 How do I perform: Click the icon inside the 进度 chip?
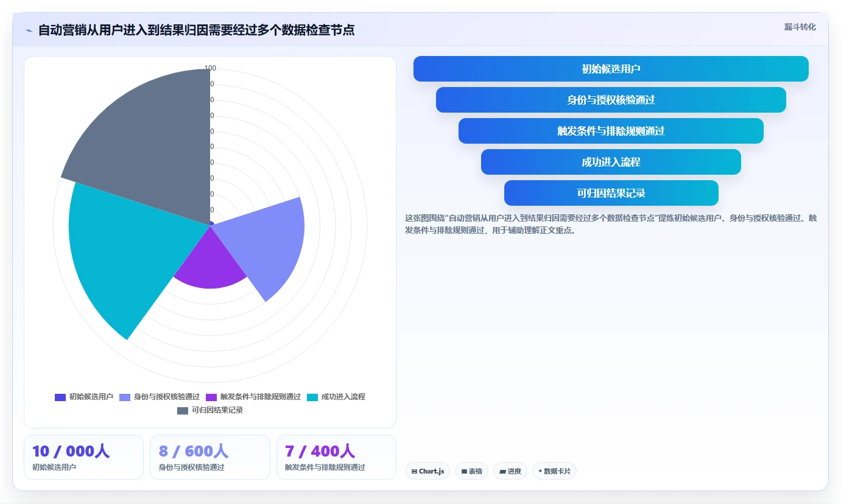click(x=502, y=471)
